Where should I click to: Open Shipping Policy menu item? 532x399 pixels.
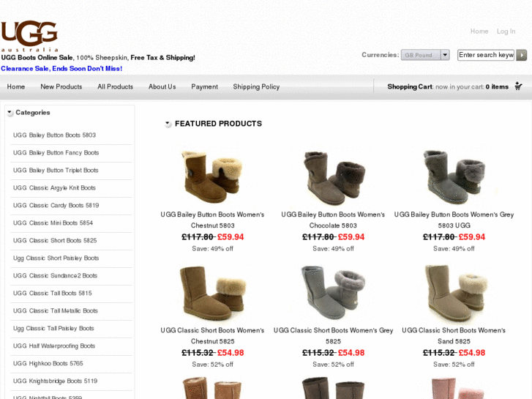coord(256,86)
